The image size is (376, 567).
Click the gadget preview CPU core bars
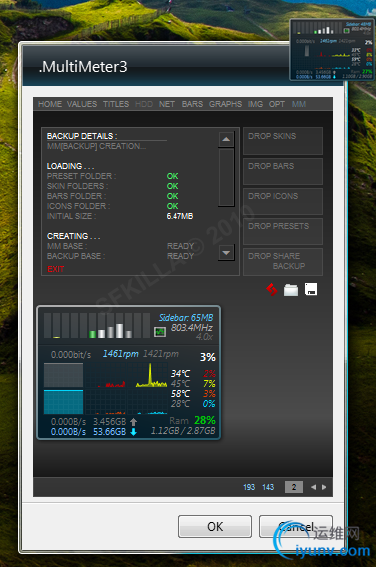click(x=97, y=325)
